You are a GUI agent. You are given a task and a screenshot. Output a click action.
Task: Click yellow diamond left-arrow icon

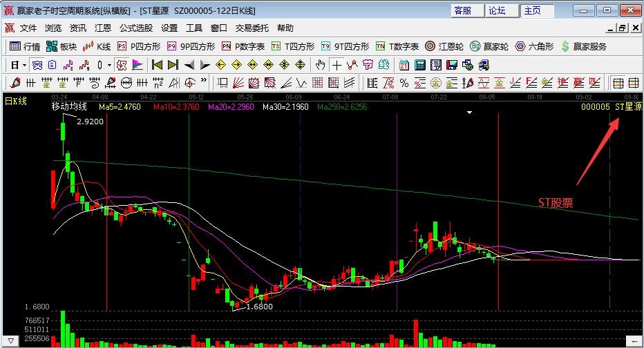click(221, 65)
